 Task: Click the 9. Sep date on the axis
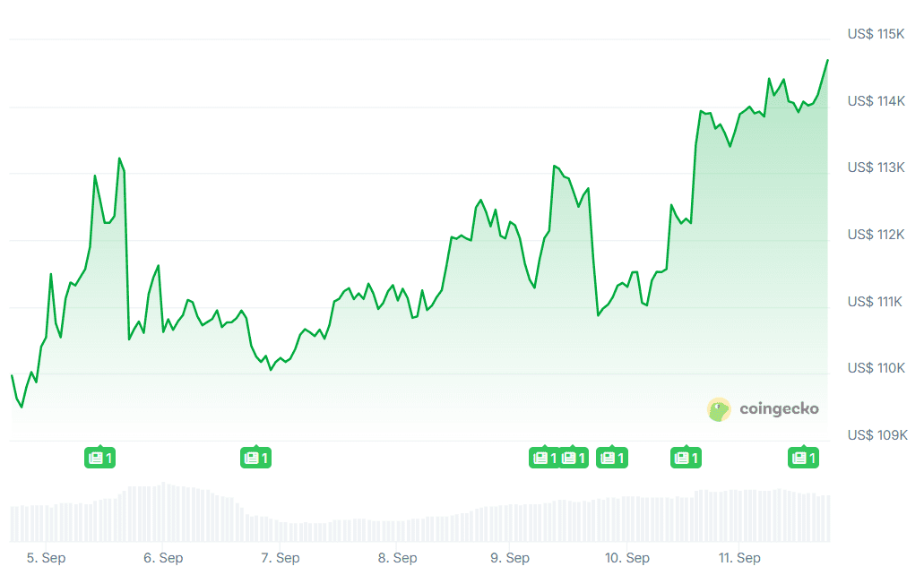[x=512, y=558]
